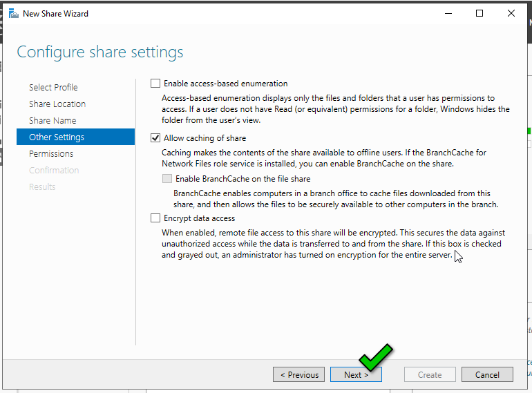Switch to the Permissions step
The height and width of the screenshot is (393, 532).
51,154
